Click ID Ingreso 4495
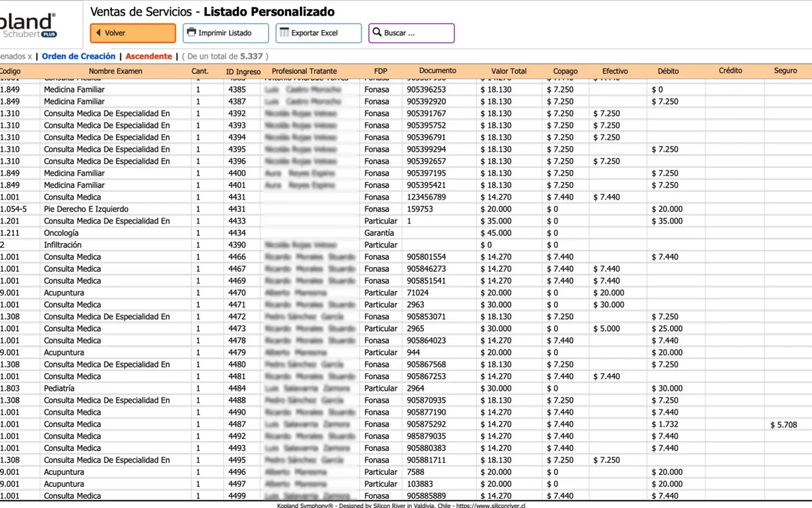812x508 pixels. point(237,461)
